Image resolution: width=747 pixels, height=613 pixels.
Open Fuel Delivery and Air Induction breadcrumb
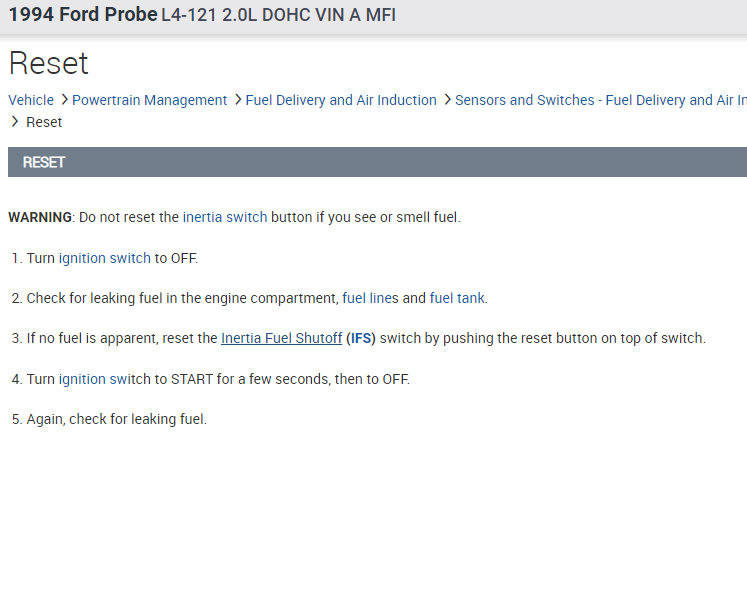[341, 100]
